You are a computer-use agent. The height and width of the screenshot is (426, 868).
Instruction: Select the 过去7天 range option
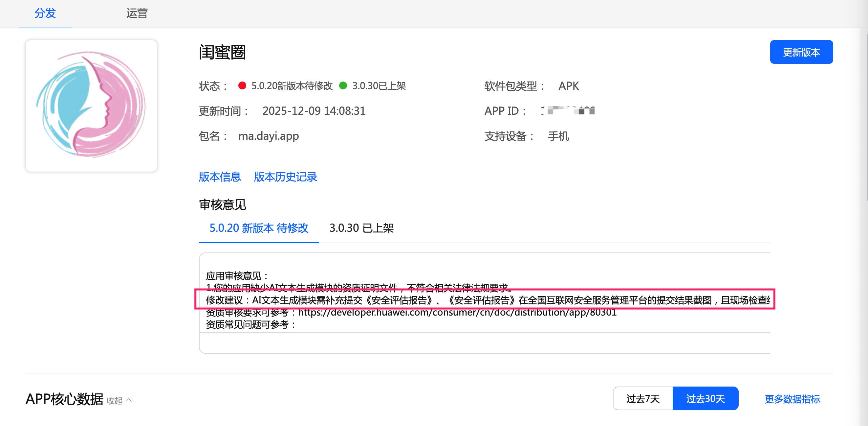pyautogui.click(x=642, y=399)
